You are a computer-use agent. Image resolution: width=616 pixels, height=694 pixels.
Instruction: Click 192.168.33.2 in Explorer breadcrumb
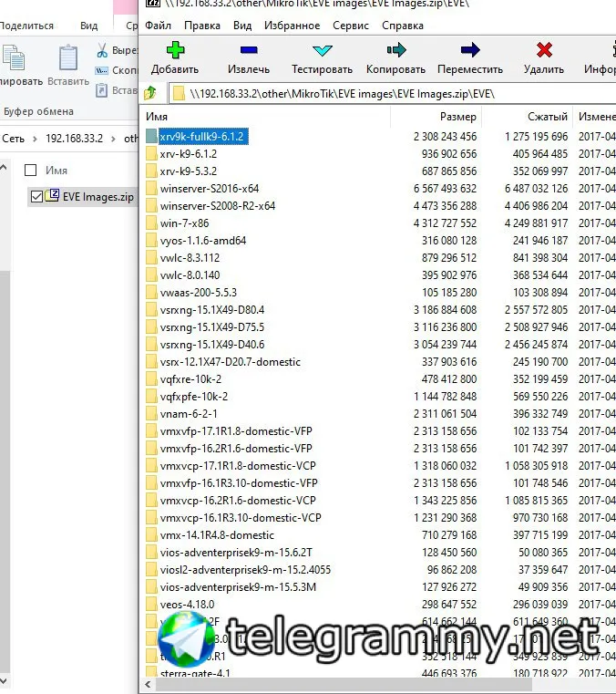pos(75,139)
